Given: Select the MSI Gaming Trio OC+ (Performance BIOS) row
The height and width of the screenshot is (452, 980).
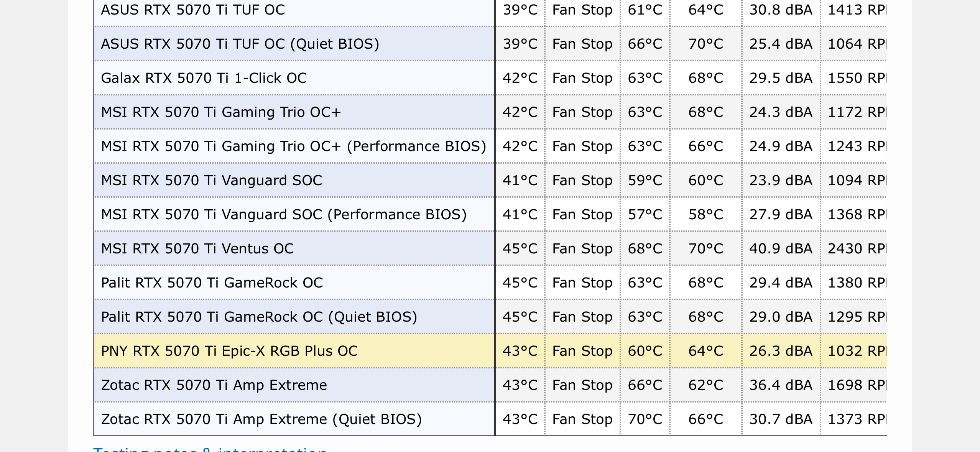Looking at the screenshot, I should click(x=490, y=146).
